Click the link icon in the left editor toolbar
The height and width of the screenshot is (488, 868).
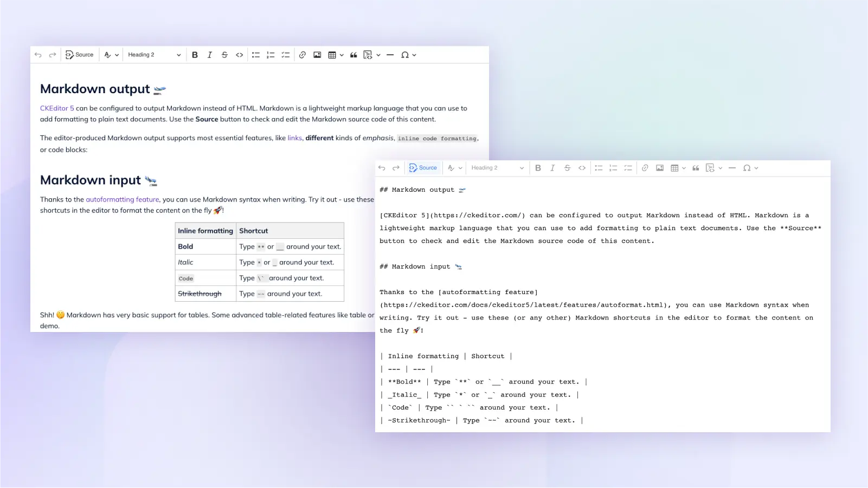coord(303,55)
